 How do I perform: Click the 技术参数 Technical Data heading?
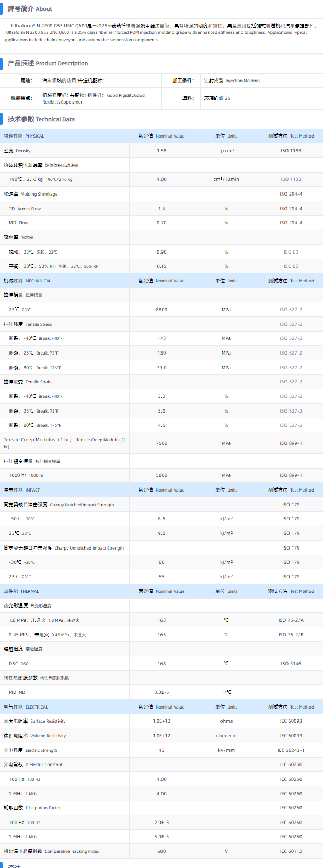pos(41,119)
